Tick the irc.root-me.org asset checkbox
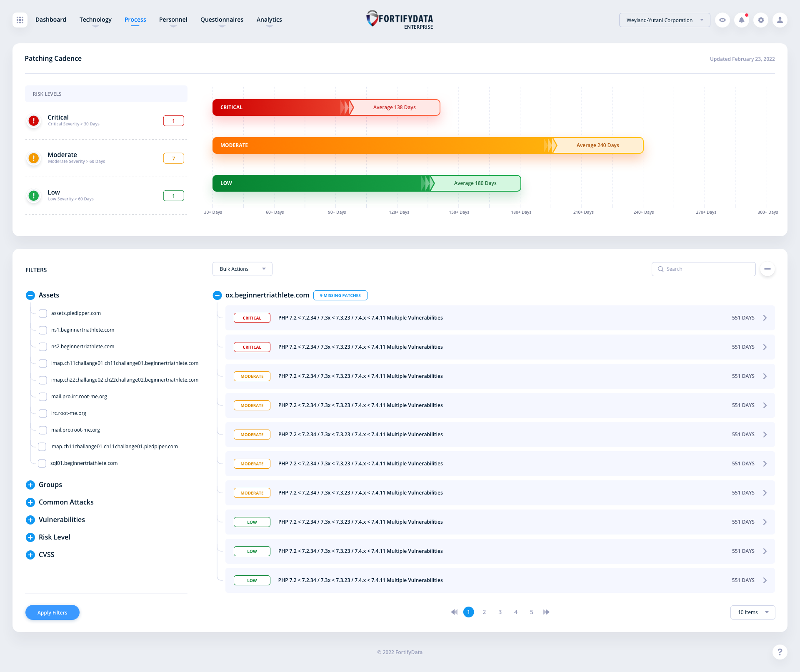The height and width of the screenshot is (672, 800). [42, 413]
